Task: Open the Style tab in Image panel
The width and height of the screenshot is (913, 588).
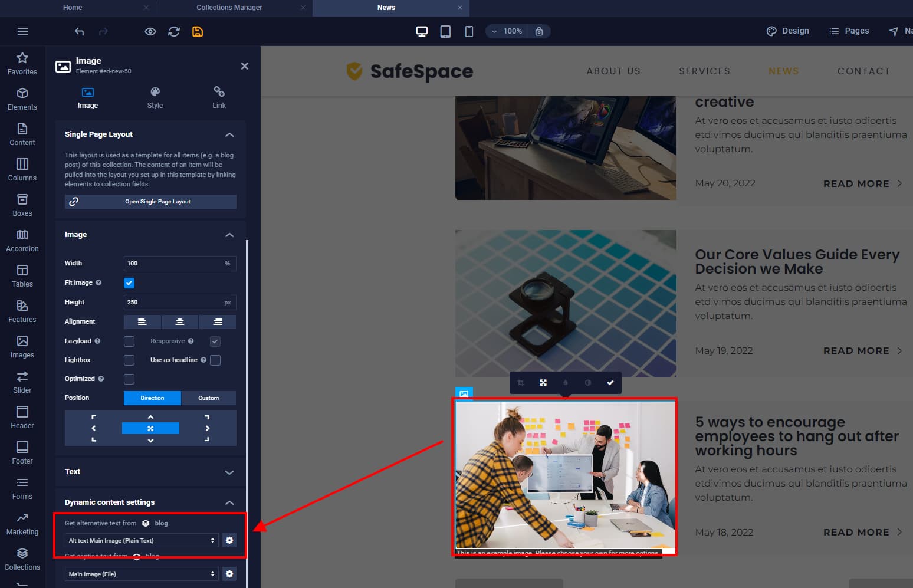Action: coord(155,98)
